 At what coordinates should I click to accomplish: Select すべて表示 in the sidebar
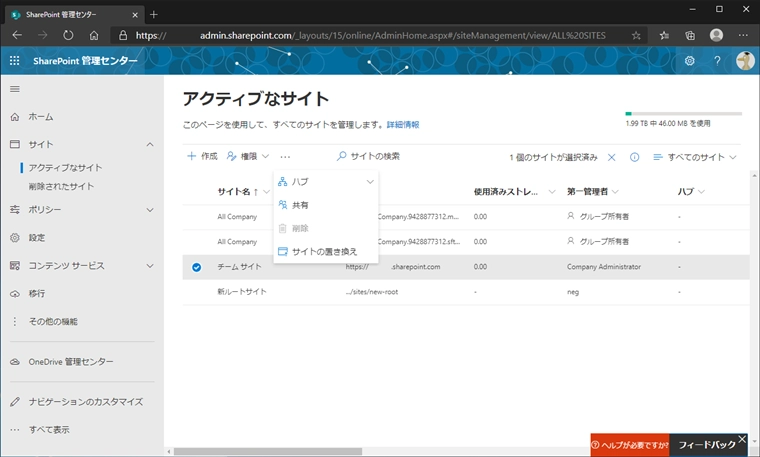(48, 429)
